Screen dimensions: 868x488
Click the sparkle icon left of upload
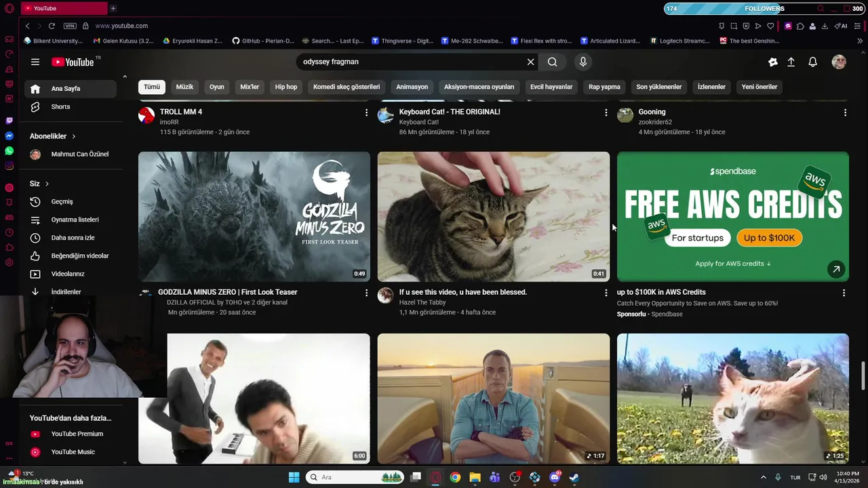(772, 62)
